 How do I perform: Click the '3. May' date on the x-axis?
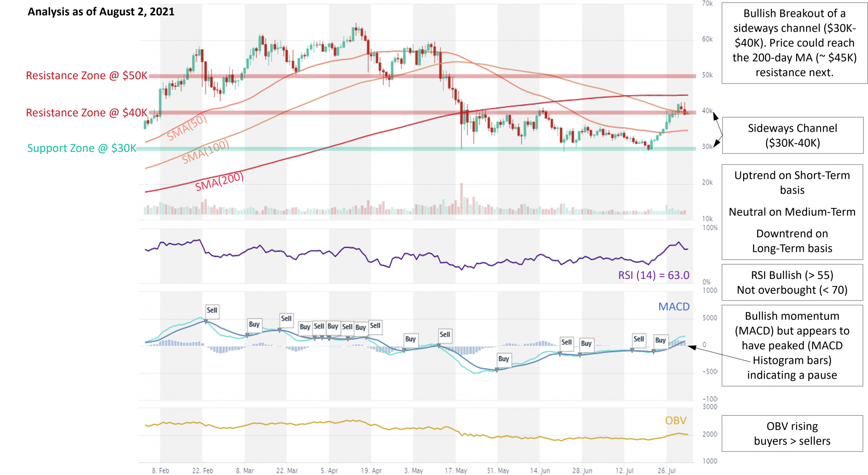point(414,470)
